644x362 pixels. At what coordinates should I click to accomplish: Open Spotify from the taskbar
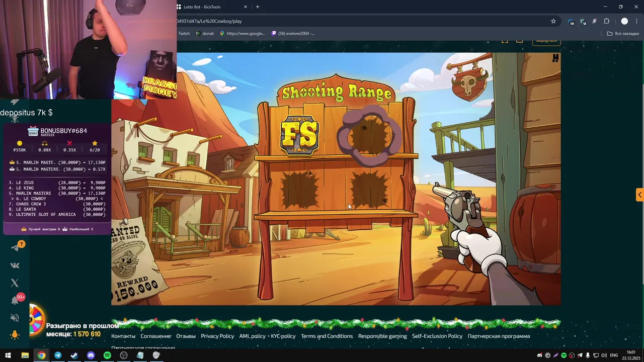tap(107, 355)
